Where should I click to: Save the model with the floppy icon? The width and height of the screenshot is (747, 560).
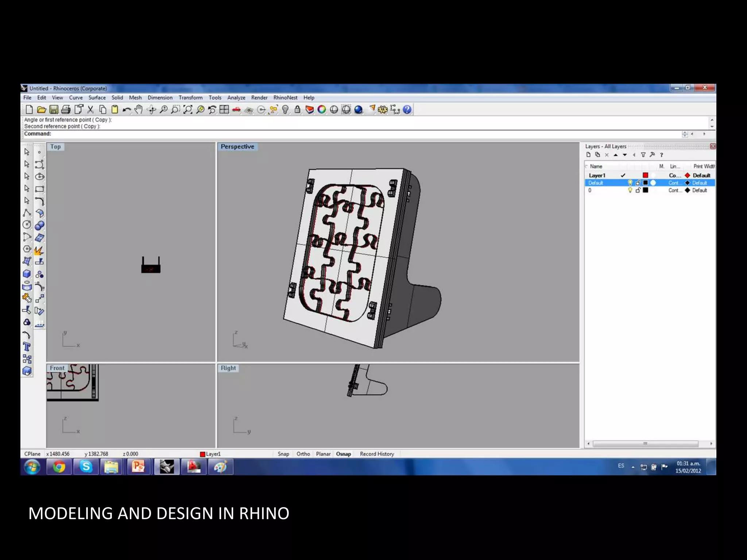click(x=54, y=109)
